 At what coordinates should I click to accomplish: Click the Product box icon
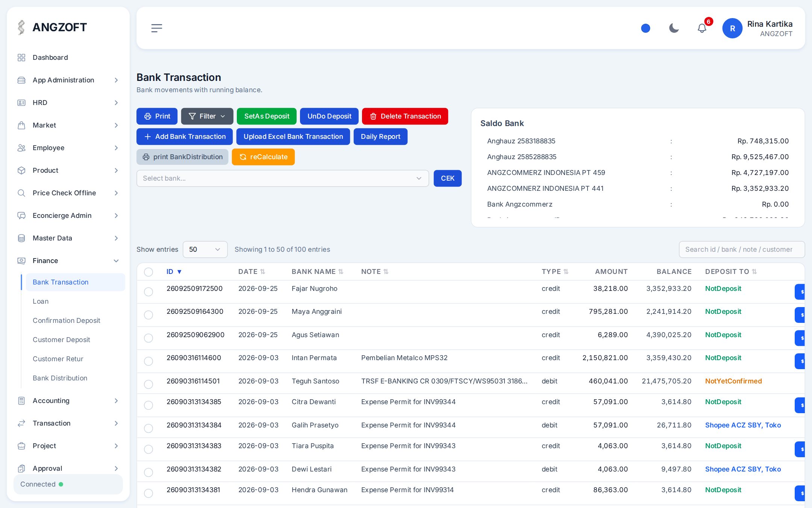[x=21, y=170]
